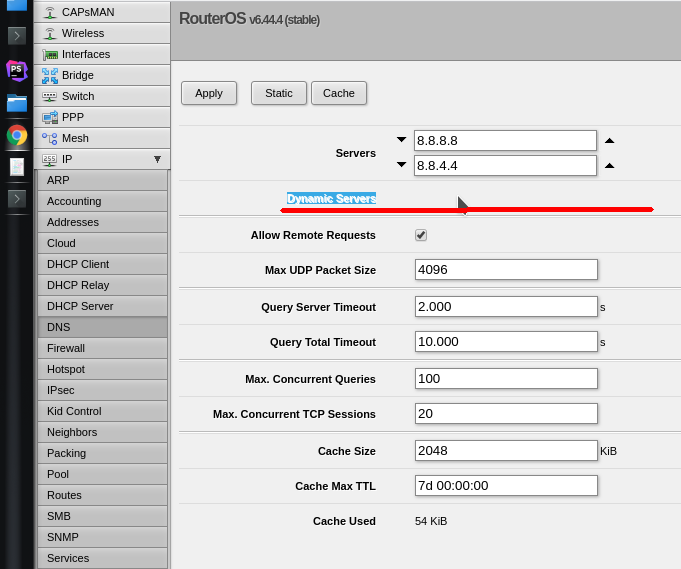Open the IPsec page
Viewport: 681px width, 569px height.
102,390
